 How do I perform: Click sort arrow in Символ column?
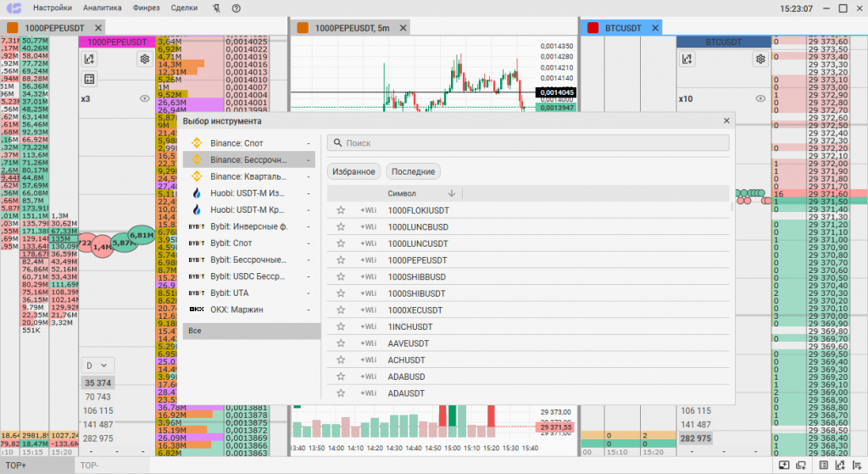[452, 193]
